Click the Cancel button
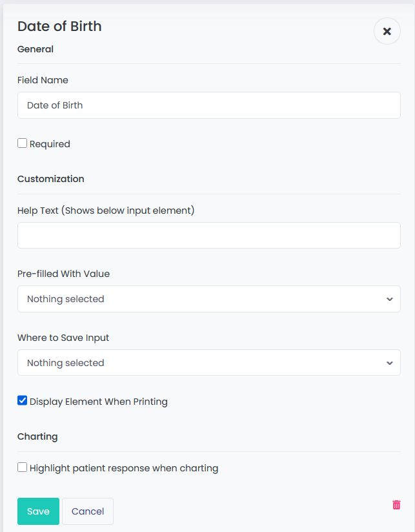The width and height of the screenshot is (415, 532). click(88, 511)
